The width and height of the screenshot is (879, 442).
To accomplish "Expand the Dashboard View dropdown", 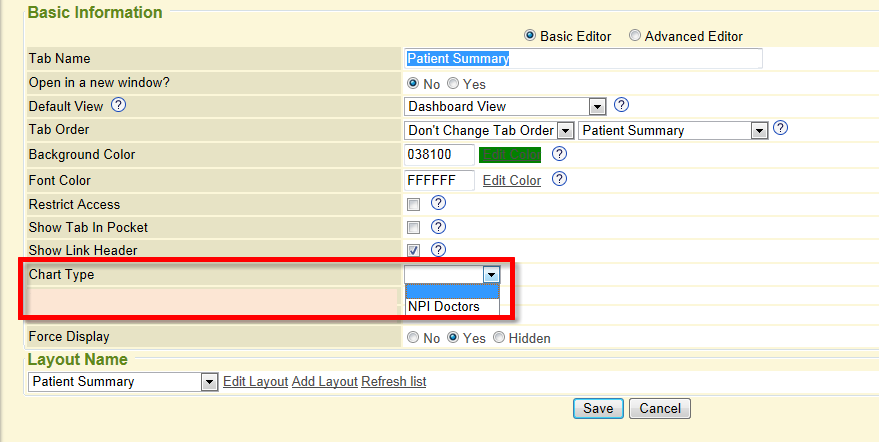I will [597, 106].
